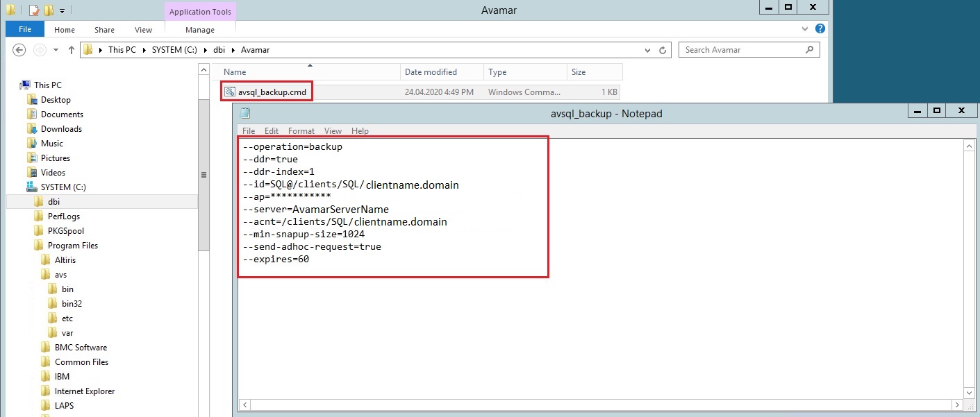980x417 pixels.
Task: Click This PC in the address path
Action: click(x=122, y=50)
